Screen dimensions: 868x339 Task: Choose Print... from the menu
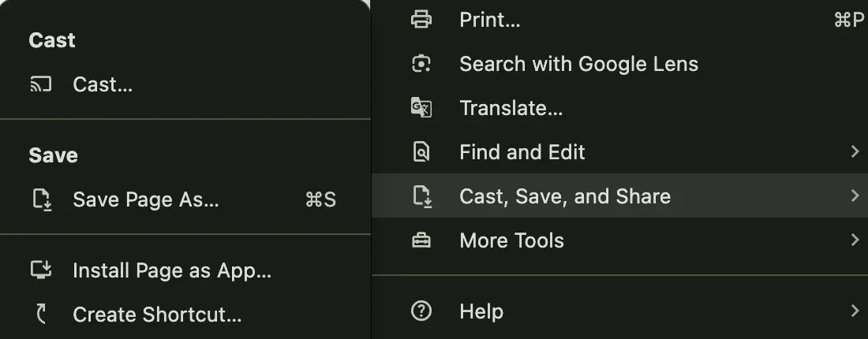(x=619, y=20)
